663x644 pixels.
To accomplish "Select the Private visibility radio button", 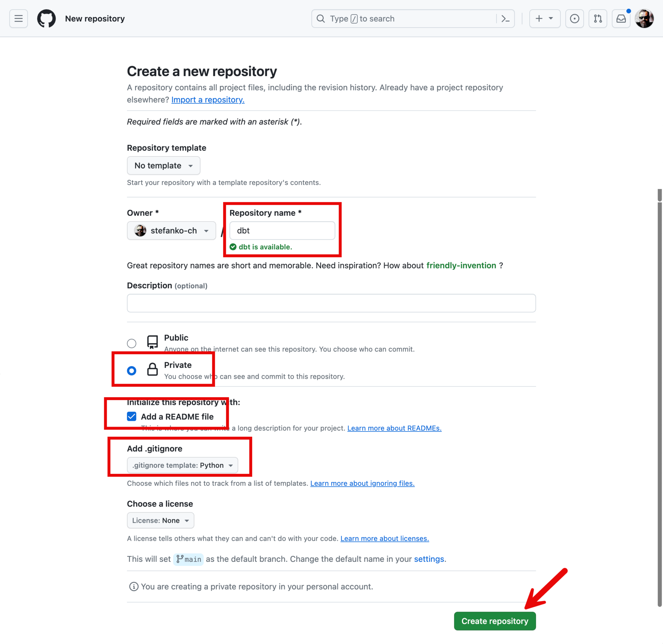I will [x=132, y=371].
